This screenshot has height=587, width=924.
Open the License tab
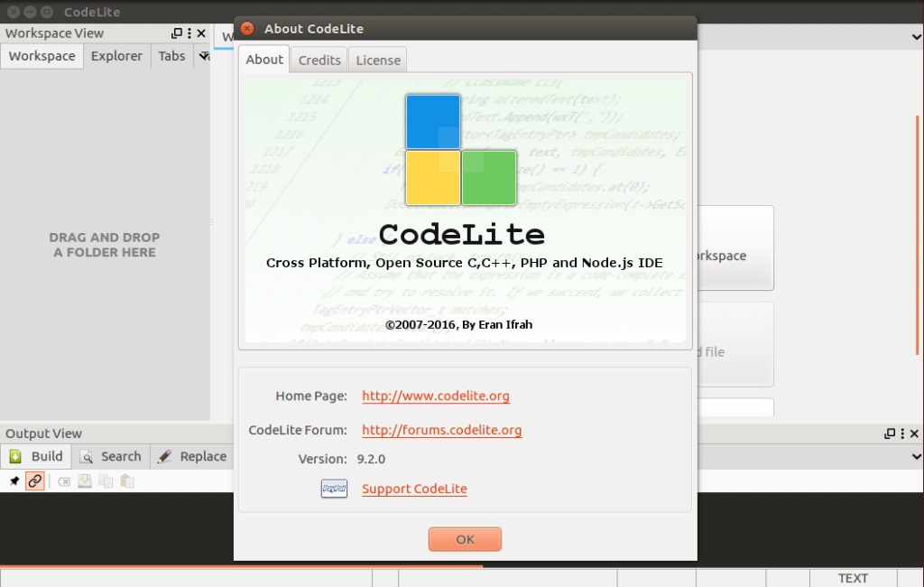pyautogui.click(x=378, y=61)
